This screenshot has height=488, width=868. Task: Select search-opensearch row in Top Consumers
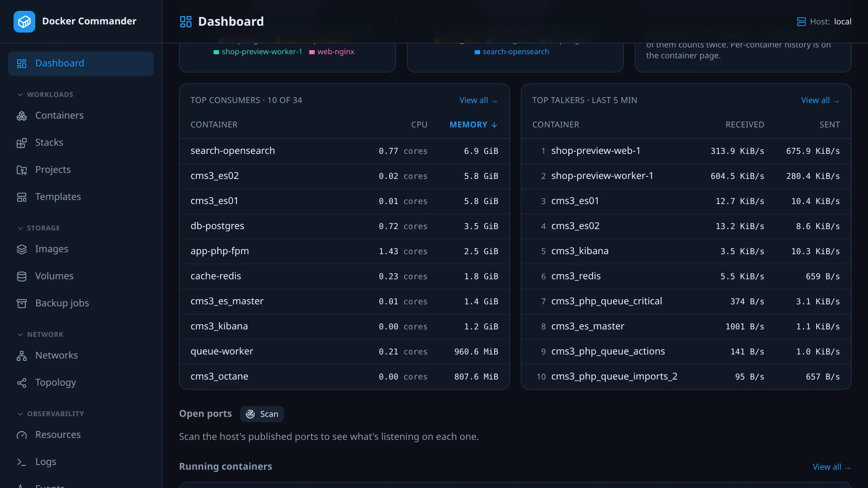click(344, 151)
